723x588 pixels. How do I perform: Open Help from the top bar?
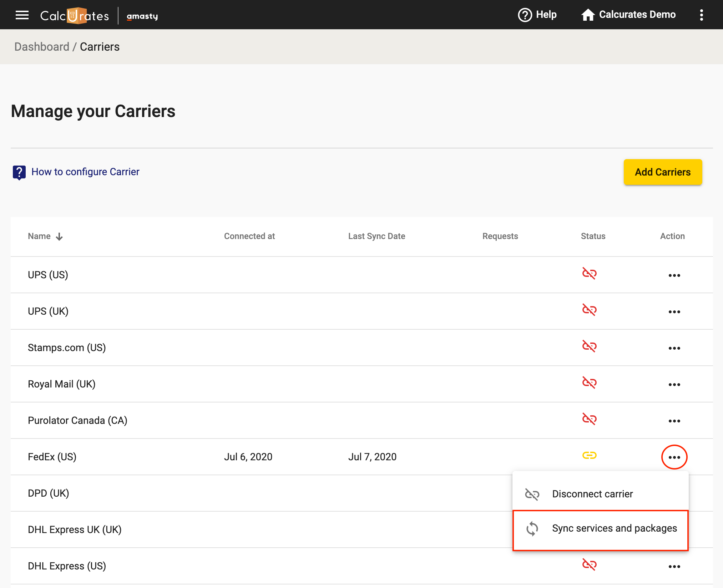pyautogui.click(x=537, y=15)
